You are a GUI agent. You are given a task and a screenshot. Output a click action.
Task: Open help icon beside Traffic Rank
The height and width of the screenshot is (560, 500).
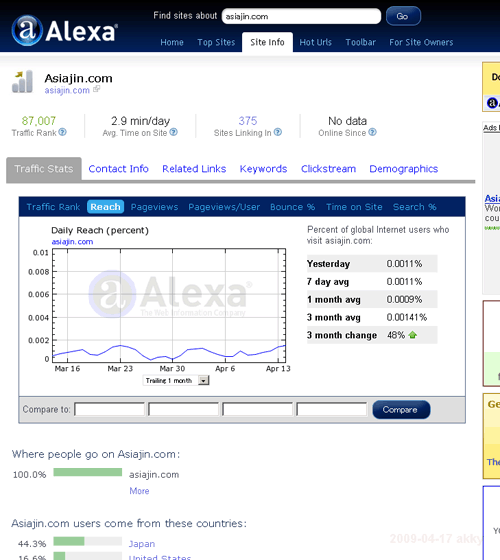62,132
